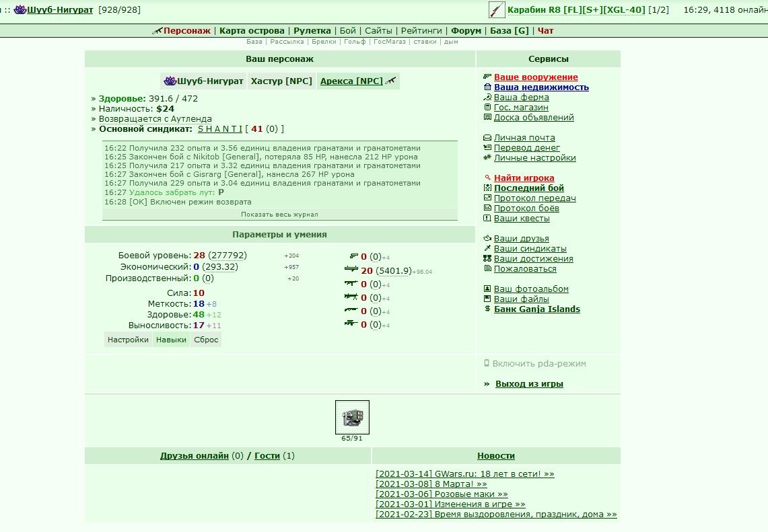Click the Брелки submenu link
The height and width of the screenshot is (532, 768).
tap(324, 42)
